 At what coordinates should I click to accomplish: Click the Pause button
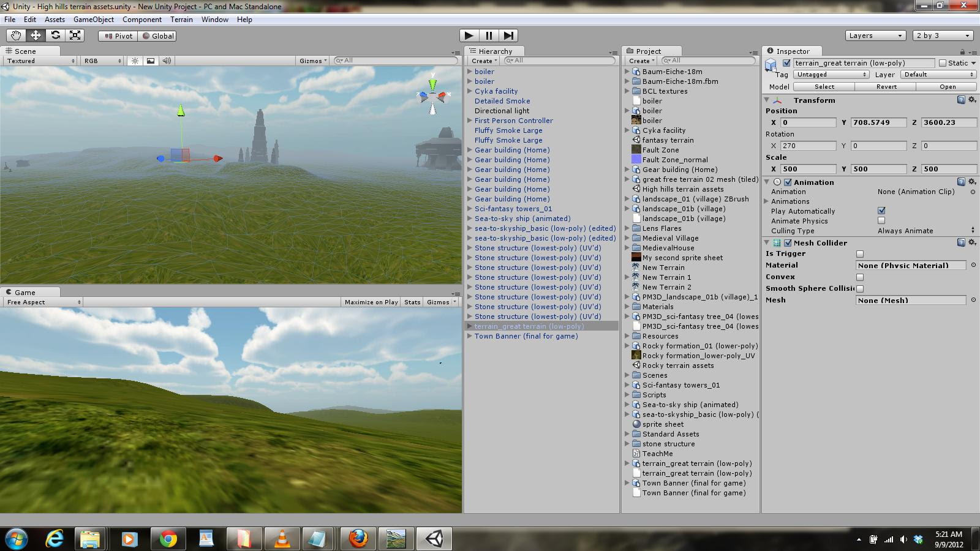click(488, 36)
